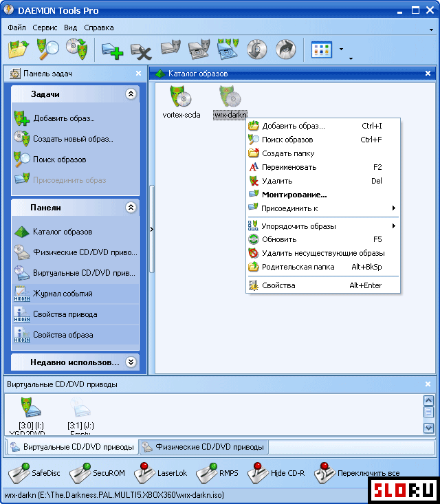Open the Справка menu
This screenshot has height=504, width=440.
coord(99,28)
